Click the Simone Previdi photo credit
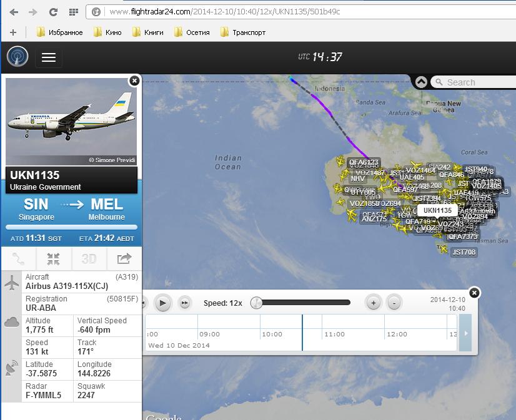This screenshot has height=420, width=516. point(112,160)
